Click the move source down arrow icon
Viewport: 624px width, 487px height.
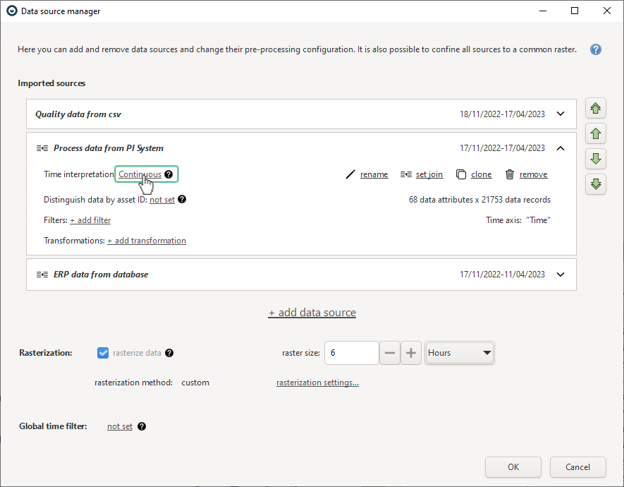pyautogui.click(x=595, y=159)
